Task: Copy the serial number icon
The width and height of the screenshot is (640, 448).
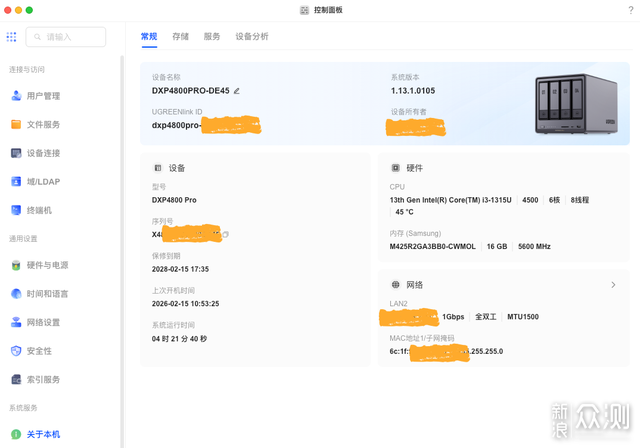Action: point(225,235)
